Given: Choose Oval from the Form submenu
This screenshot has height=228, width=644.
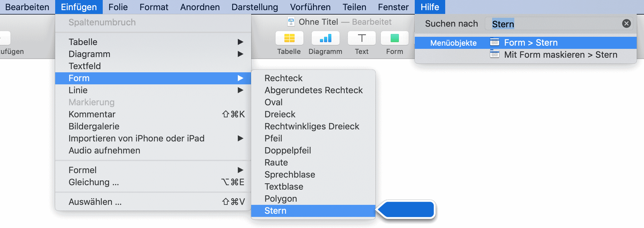Looking at the screenshot, I should coord(273,102).
